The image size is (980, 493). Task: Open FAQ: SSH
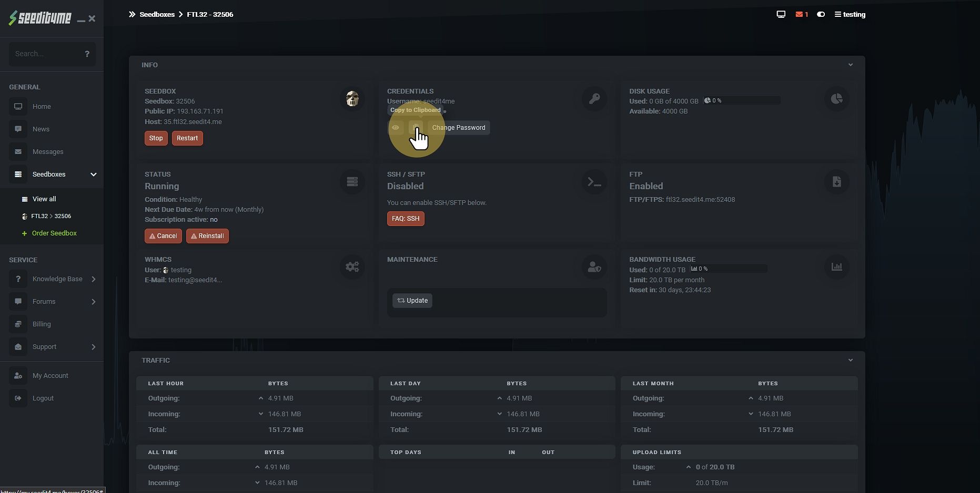click(406, 219)
